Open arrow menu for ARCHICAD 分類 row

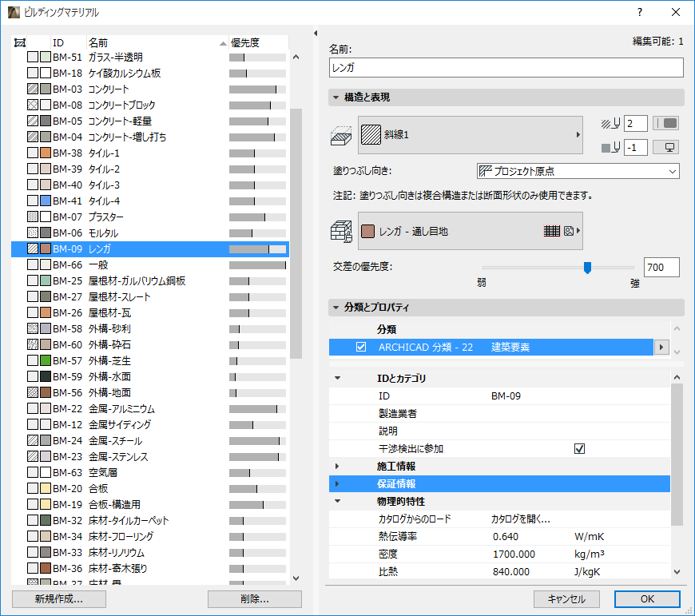661,347
